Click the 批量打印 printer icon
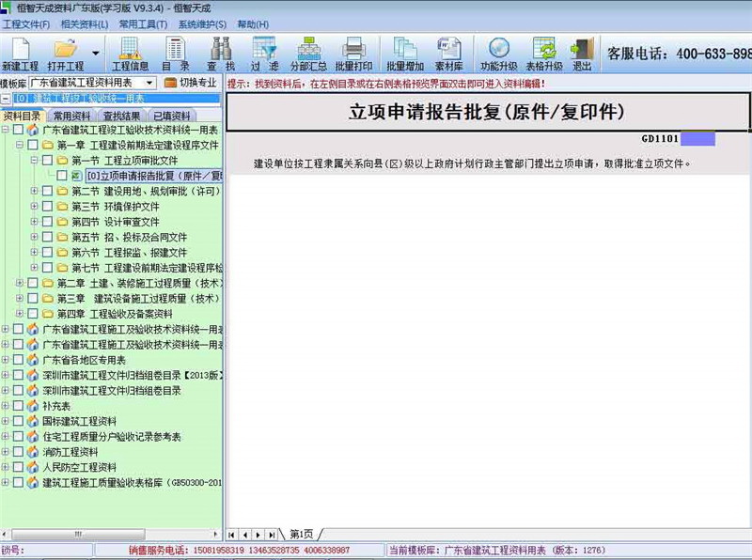The height and width of the screenshot is (560, 752). 353,54
